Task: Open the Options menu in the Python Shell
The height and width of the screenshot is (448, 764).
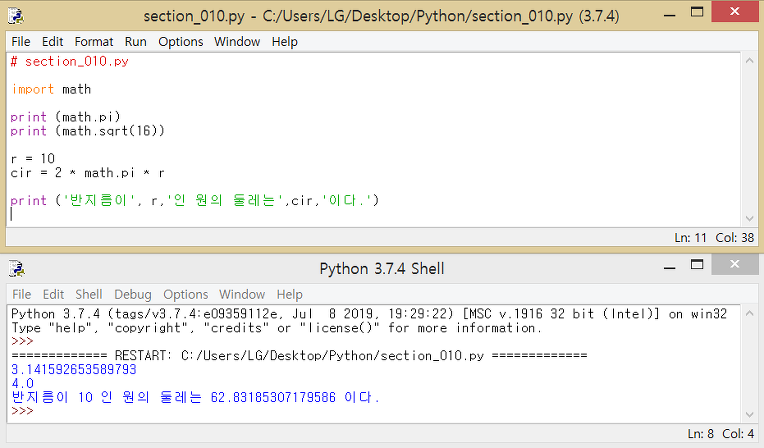Action: point(186,294)
